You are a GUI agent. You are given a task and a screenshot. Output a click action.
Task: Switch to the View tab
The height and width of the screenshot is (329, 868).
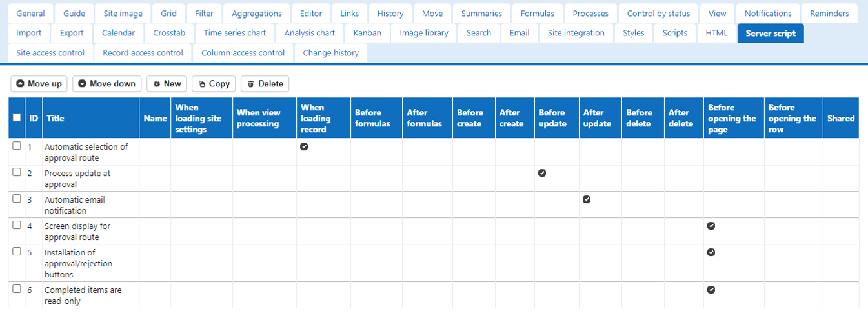point(717,14)
